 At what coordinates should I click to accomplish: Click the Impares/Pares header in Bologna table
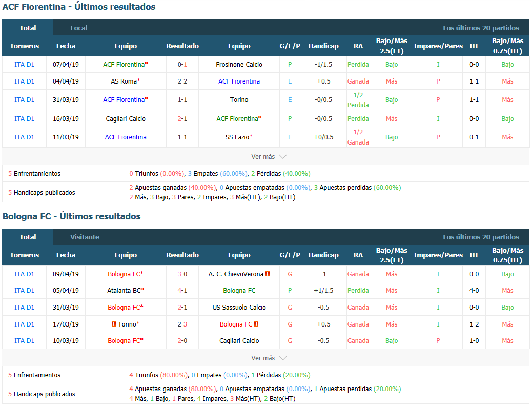[x=438, y=255]
